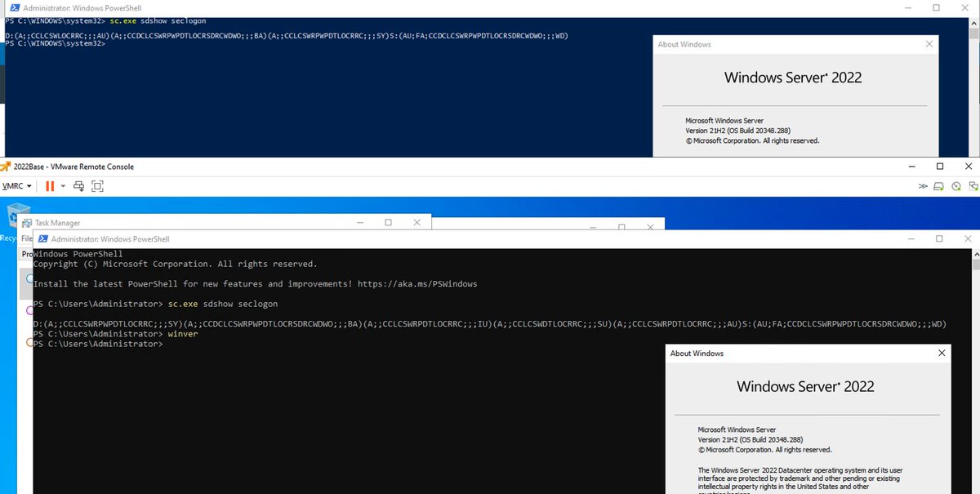Expand the power options arrow beside pause

[63, 186]
